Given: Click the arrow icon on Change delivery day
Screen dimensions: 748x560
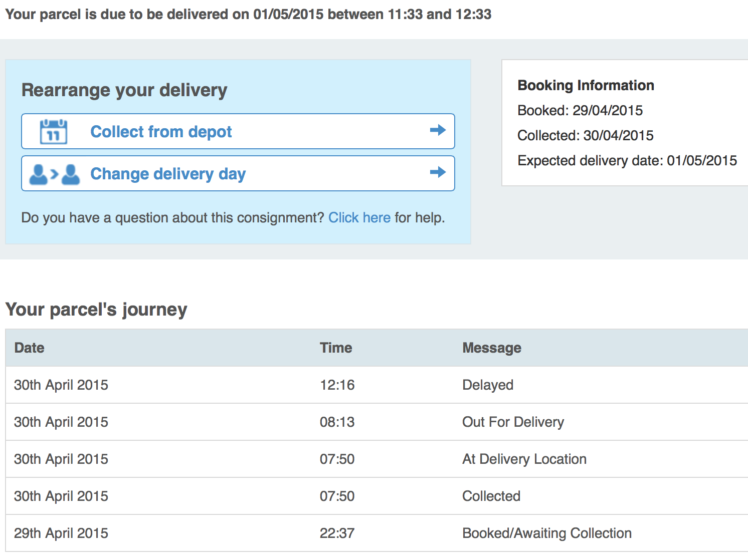Looking at the screenshot, I should [x=438, y=172].
